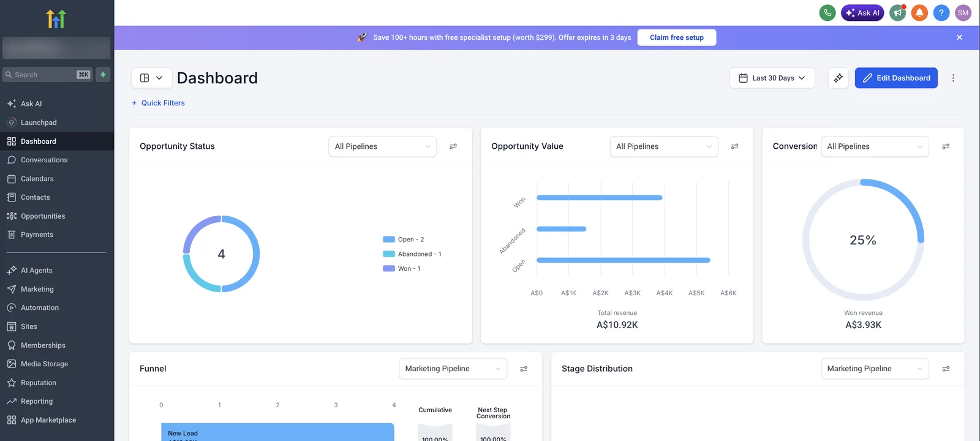Viewport: 980px width, 441px height.
Task: Click the A$10.92K total revenue value
Action: 617,325
